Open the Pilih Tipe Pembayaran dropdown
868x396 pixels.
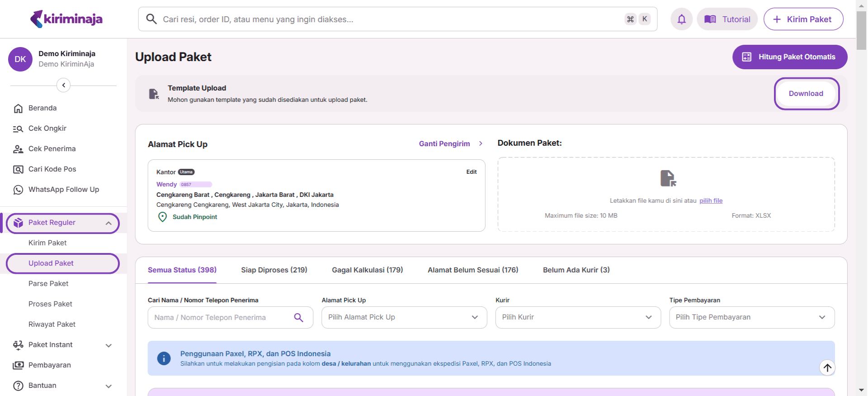pos(751,317)
